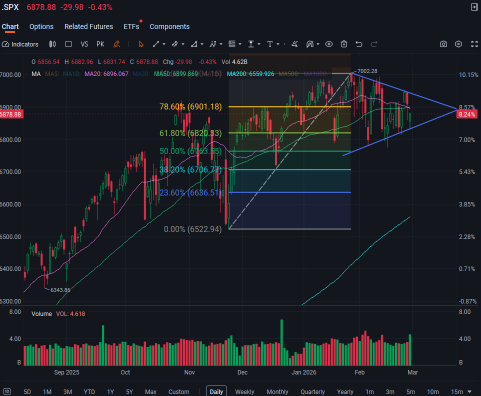This screenshot has width=481, height=396.
Task: Click the MA200 indicator label
Action: (x=251, y=74)
